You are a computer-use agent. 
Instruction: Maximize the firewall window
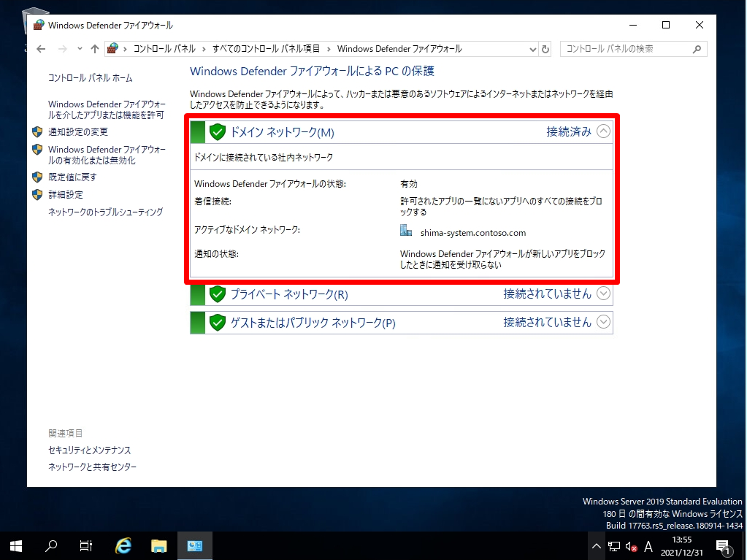pos(666,26)
